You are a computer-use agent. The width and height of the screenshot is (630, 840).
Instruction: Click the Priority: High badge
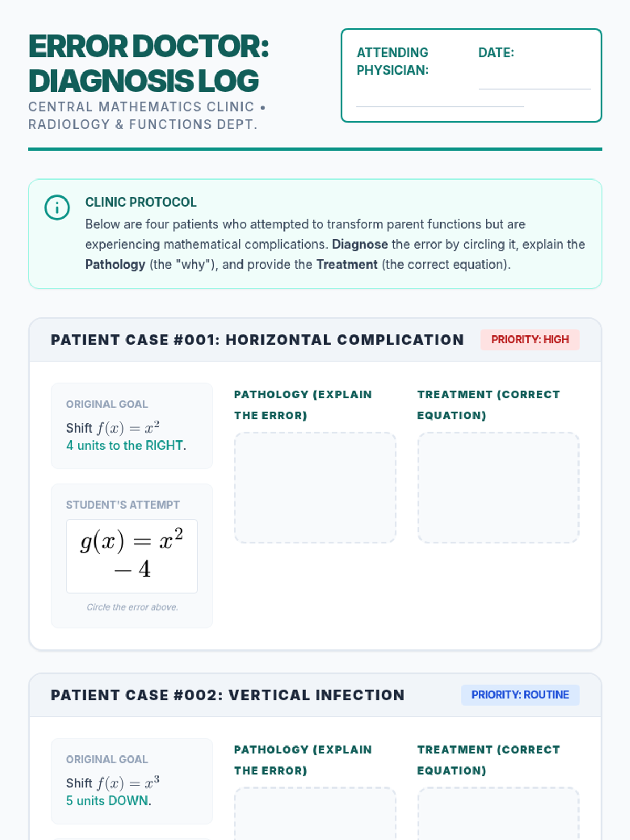[x=530, y=340]
